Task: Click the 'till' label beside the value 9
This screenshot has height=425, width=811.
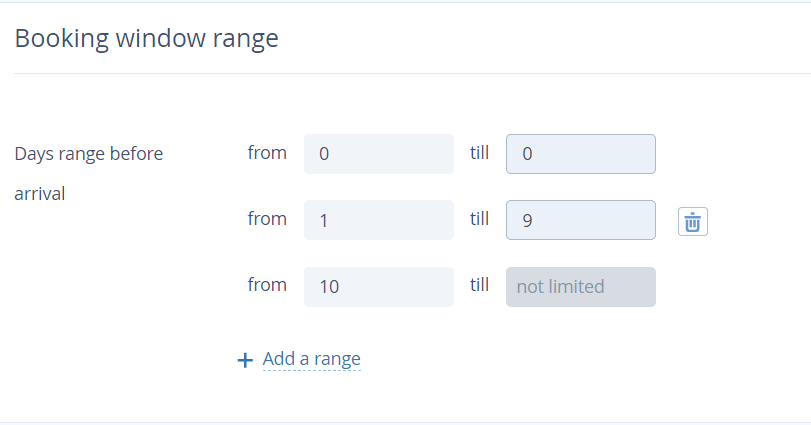Action: pos(479,219)
